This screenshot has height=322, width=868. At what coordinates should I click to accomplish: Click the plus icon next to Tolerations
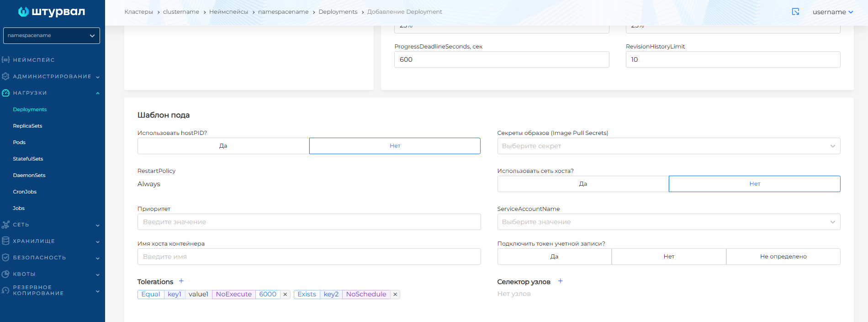(181, 281)
